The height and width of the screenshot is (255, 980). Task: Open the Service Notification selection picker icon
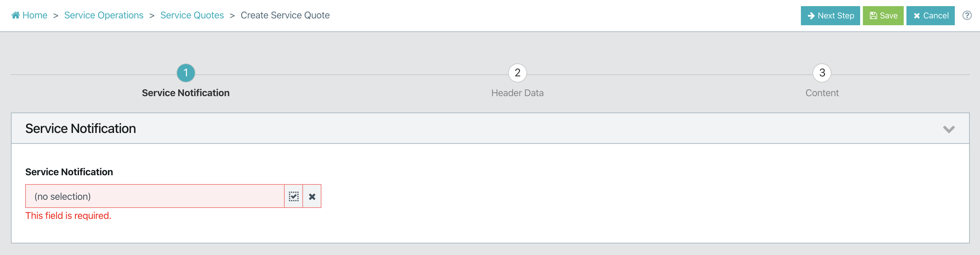click(x=293, y=196)
